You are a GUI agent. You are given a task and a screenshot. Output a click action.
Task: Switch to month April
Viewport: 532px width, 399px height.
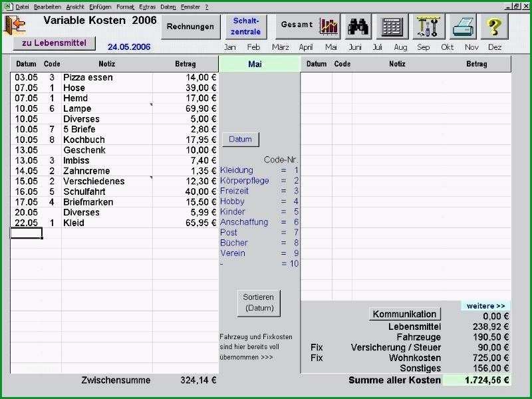[x=306, y=47]
